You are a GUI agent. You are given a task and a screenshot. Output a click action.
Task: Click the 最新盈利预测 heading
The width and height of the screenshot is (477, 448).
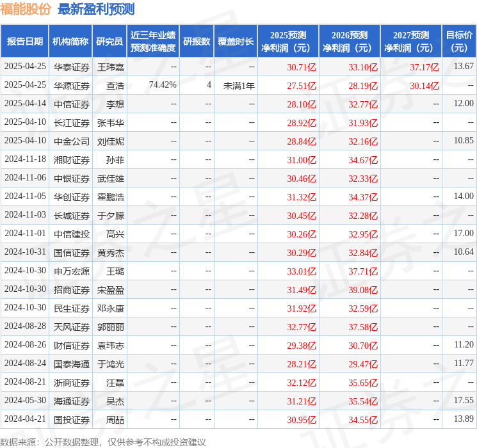[96, 9]
